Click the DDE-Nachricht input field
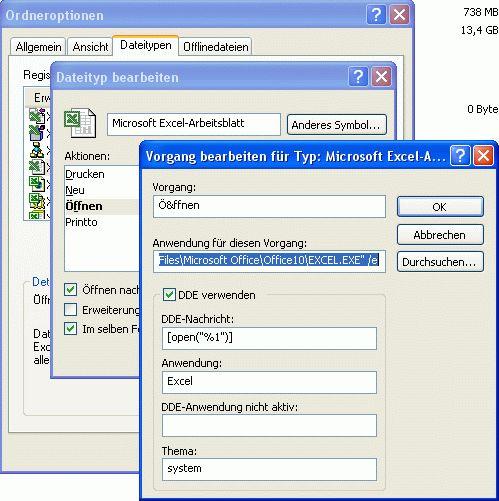The image size is (499, 501). pyautogui.click(x=269, y=338)
